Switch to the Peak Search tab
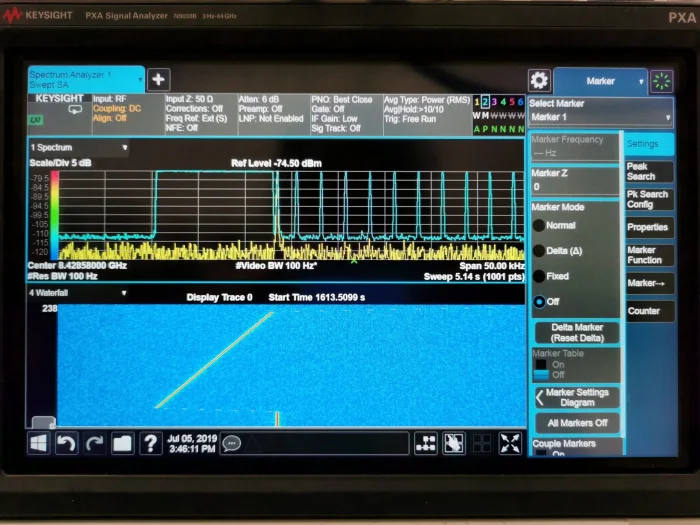Screen dimensions: 700x525 tap(648, 171)
